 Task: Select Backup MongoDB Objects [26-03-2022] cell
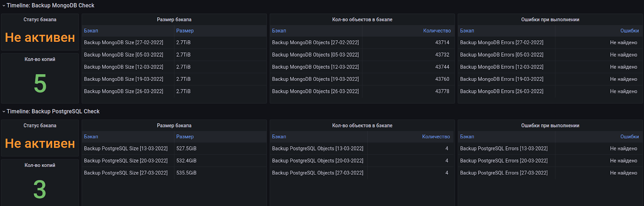click(x=315, y=91)
